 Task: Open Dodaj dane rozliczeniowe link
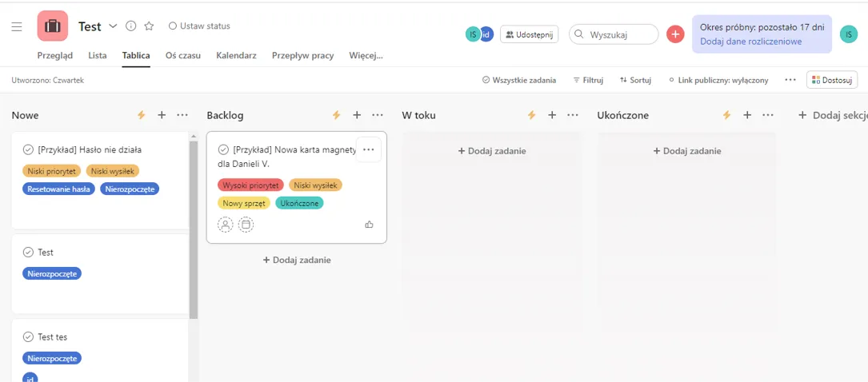[750, 41]
